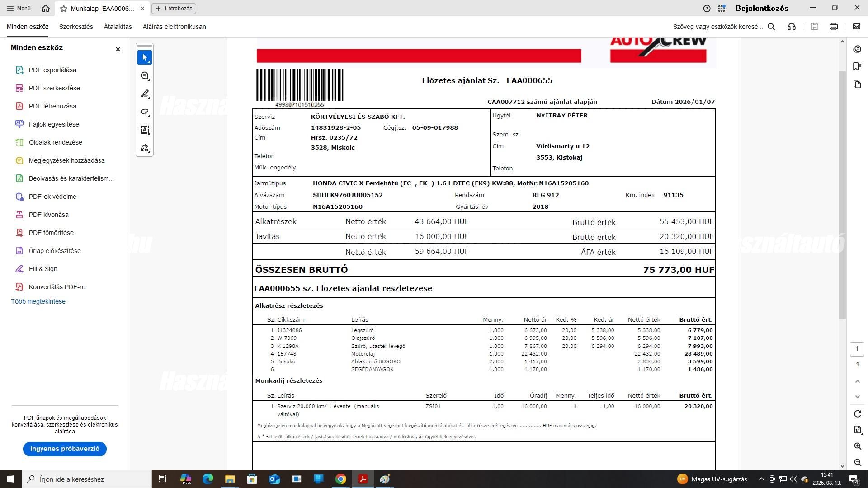Open Űrlap előkészítése tool
Image resolution: width=868 pixels, height=488 pixels.
click(55, 251)
